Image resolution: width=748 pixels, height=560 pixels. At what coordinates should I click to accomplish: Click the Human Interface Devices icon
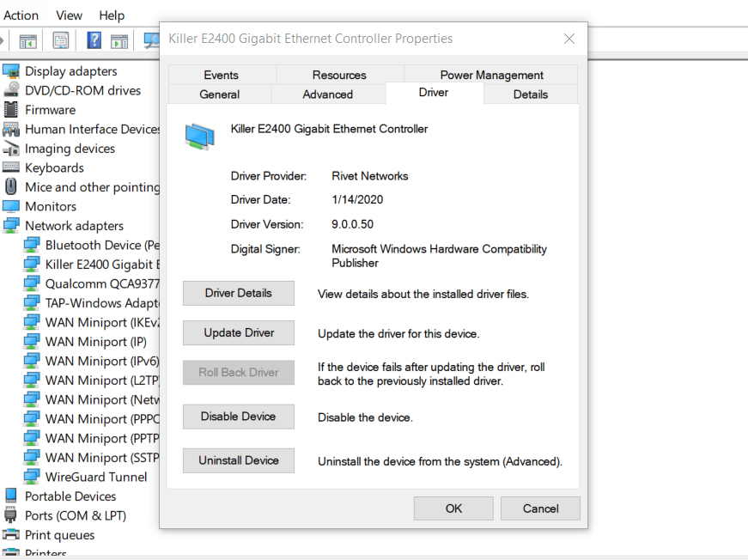click(x=11, y=130)
